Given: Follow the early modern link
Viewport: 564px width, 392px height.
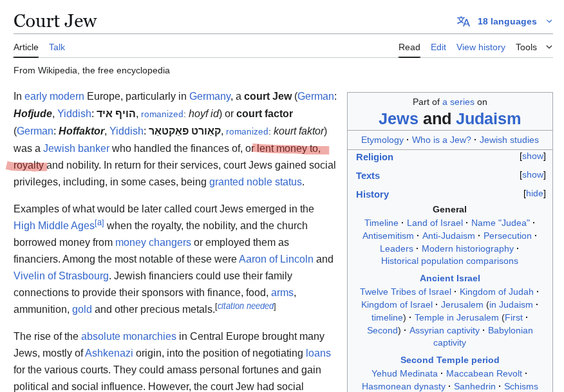Looking at the screenshot, I should coord(54,97).
